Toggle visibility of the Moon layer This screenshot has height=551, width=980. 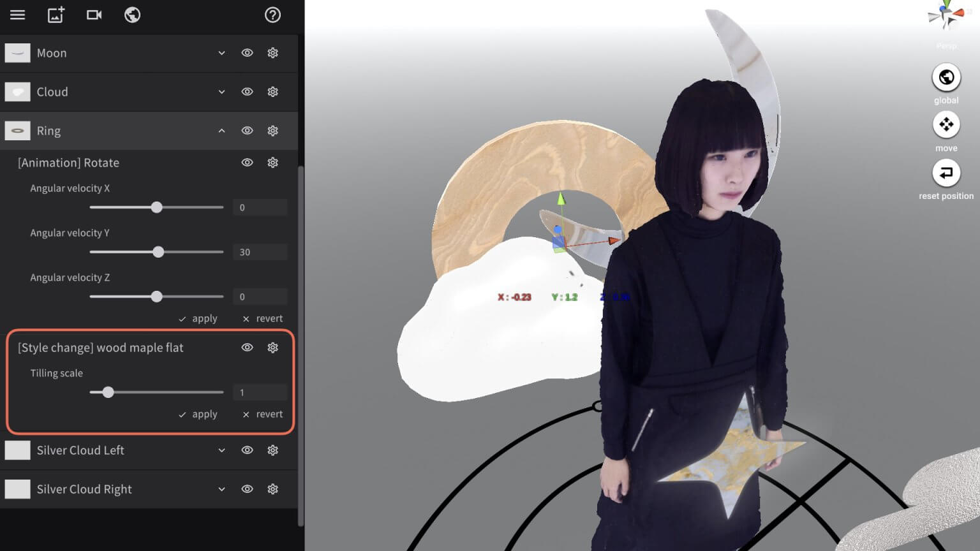click(x=247, y=53)
